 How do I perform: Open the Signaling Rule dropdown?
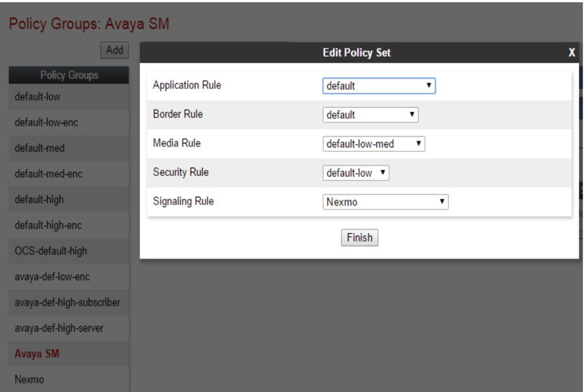click(x=385, y=202)
